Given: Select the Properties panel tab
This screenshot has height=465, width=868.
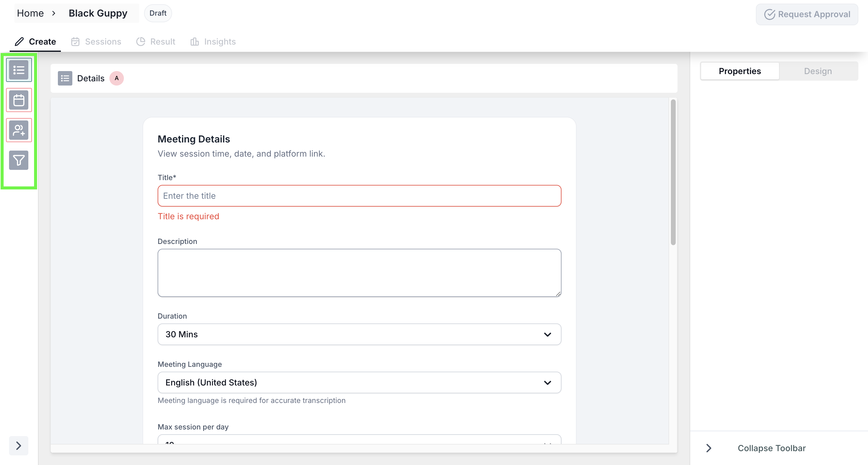Looking at the screenshot, I should tap(740, 71).
